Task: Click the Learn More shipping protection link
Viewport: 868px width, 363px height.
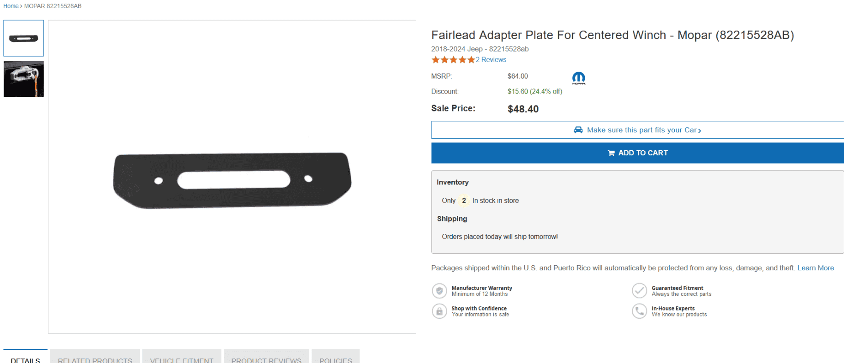Action: (x=815, y=268)
